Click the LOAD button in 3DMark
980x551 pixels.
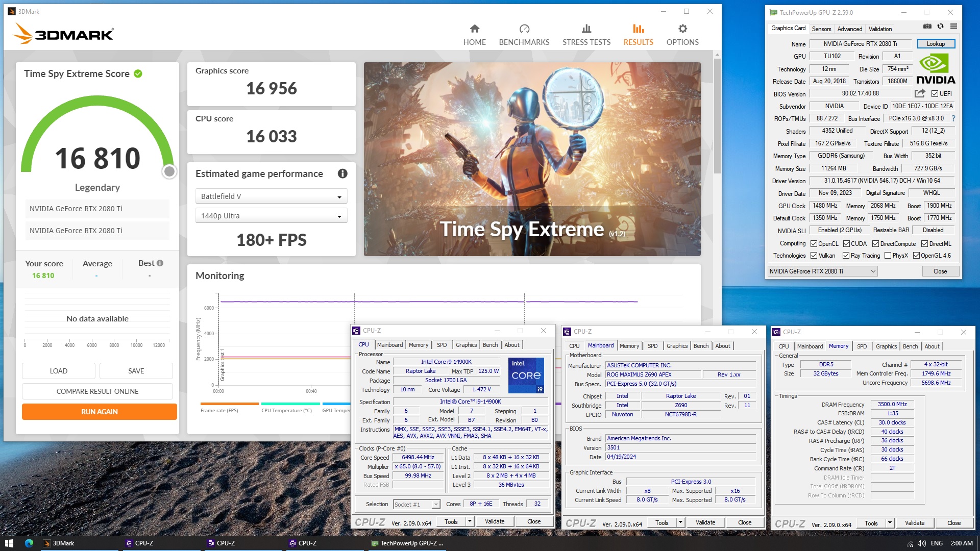(59, 371)
